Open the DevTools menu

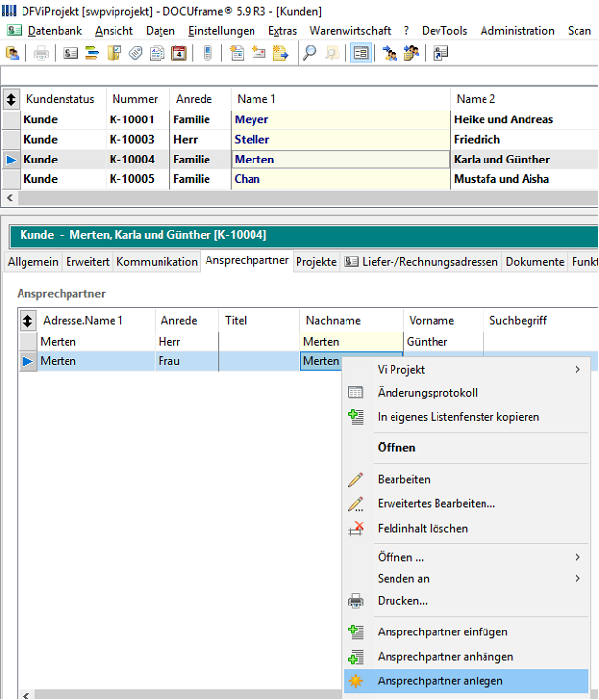tap(444, 31)
